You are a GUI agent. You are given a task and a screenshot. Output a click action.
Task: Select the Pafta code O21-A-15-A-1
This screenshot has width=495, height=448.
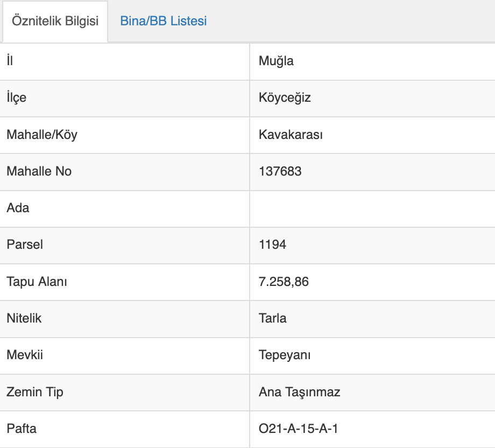[298, 429]
